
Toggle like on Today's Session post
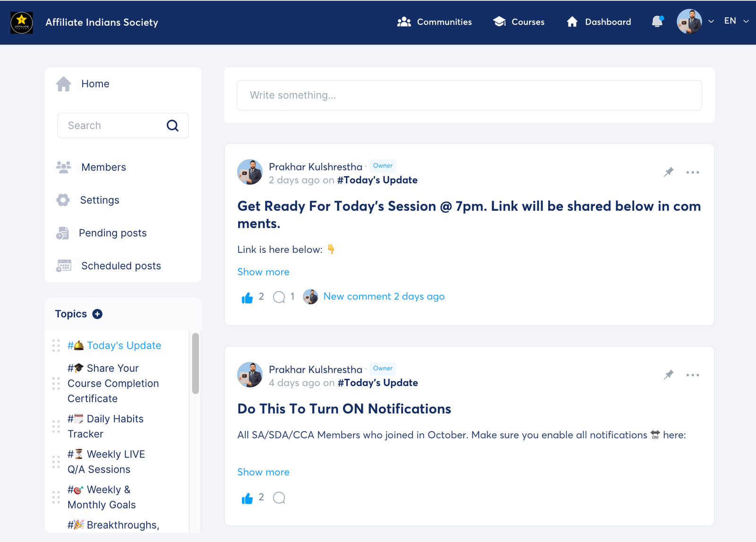coord(247,298)
